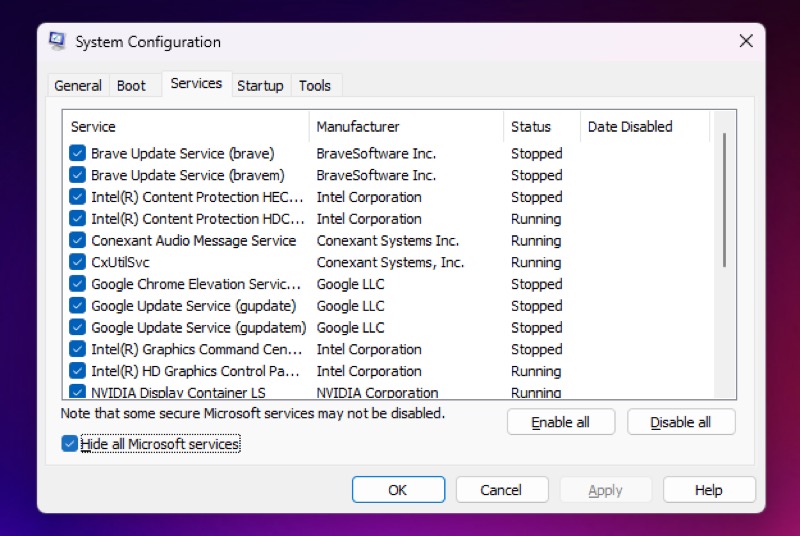Open the Tools tab
Viewport: 800px width, 536px height.
click(x=315, y=86)
